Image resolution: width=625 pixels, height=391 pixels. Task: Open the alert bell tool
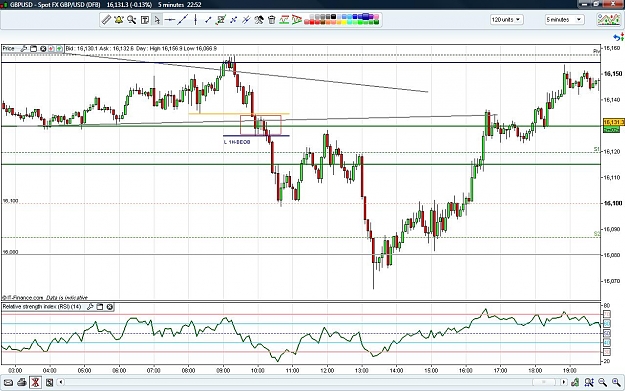point(119,20)
